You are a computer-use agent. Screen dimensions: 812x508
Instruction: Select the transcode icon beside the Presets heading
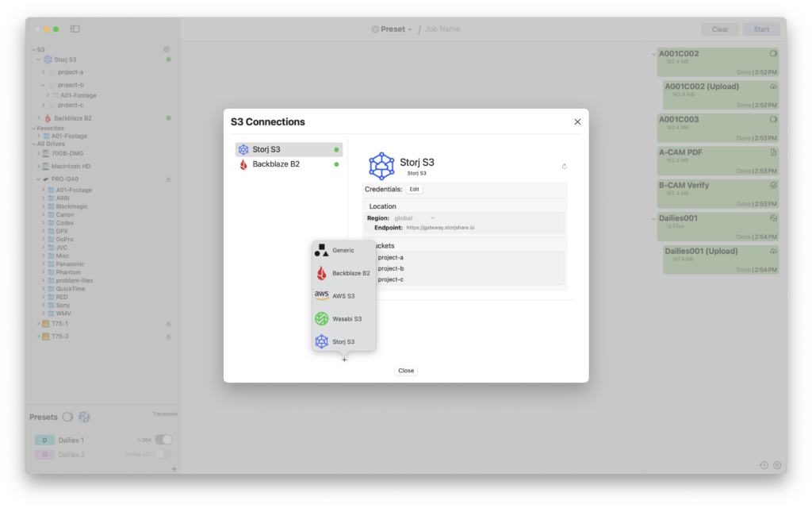[x=84, y=417]
